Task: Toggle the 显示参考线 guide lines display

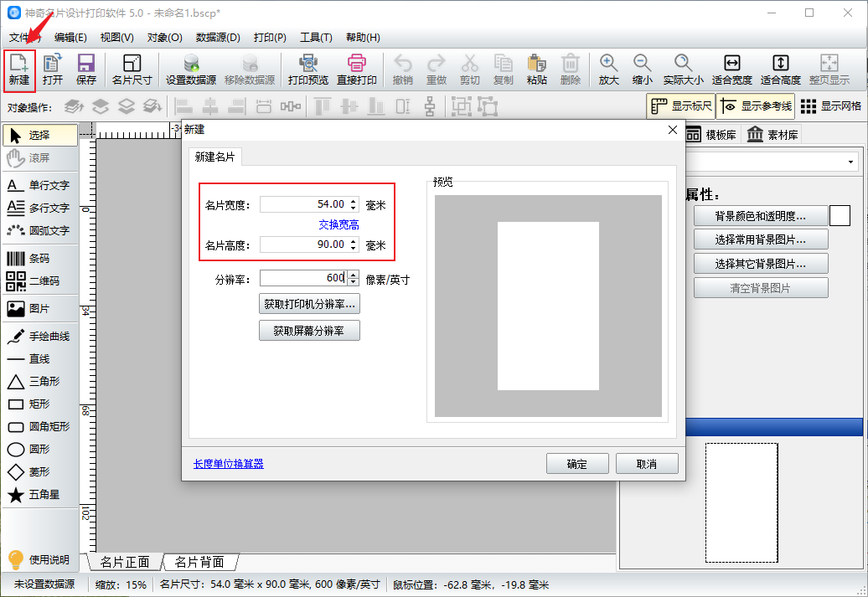Action: (757, 106)
